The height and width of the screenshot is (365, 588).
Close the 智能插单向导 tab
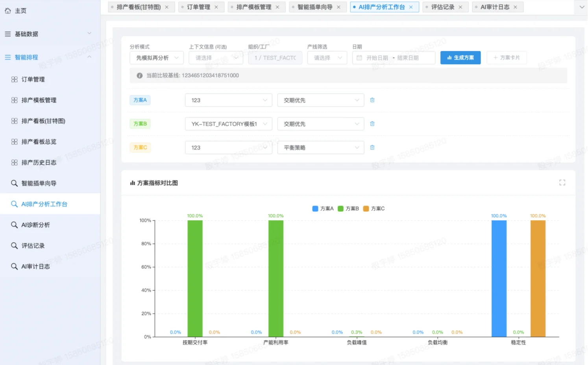338,7
